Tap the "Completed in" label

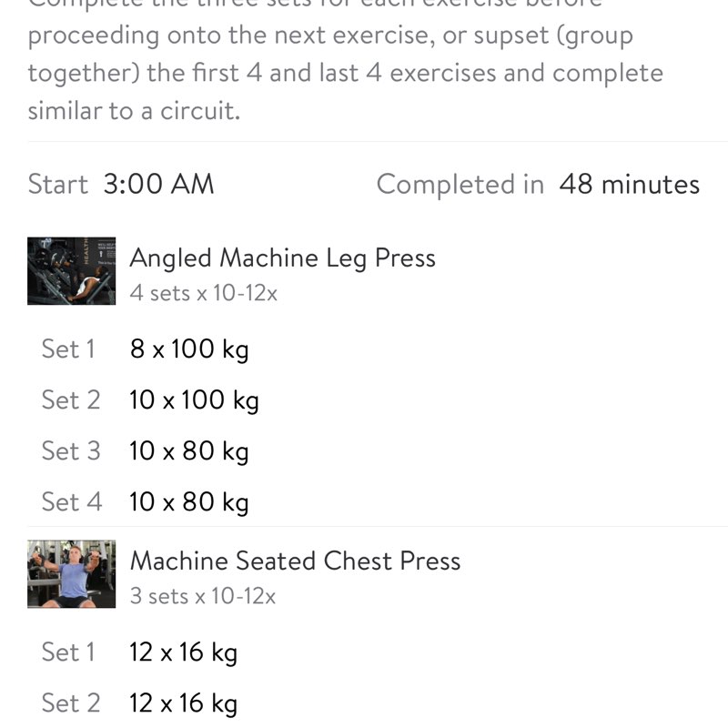coord(460,185)
